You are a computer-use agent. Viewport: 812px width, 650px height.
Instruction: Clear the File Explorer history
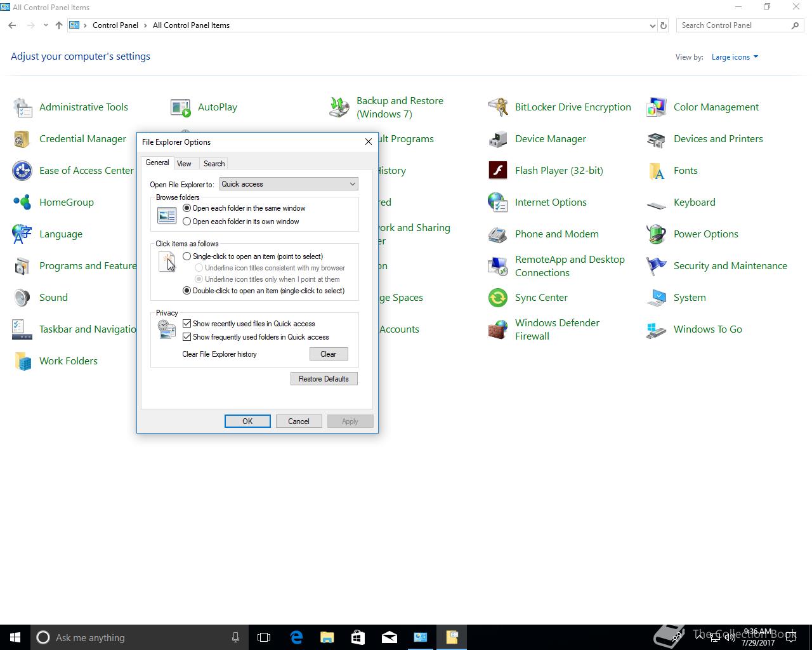(x=329, y=354)
